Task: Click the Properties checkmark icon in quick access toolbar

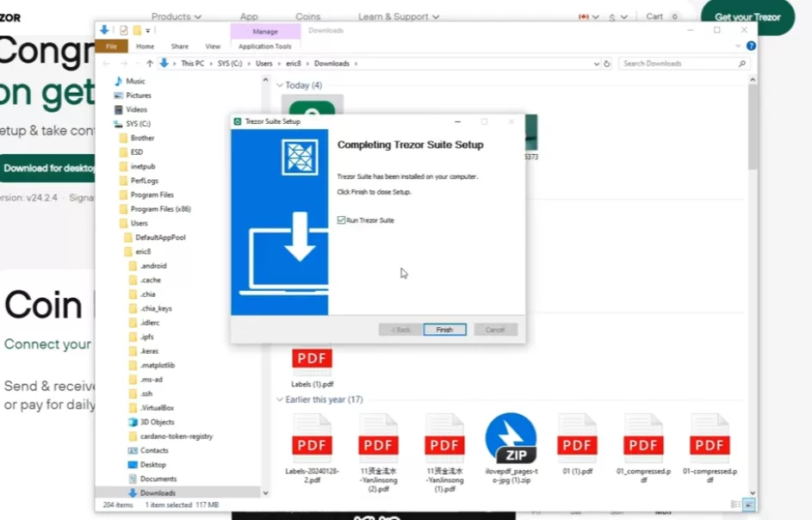Action: (123, 30)
